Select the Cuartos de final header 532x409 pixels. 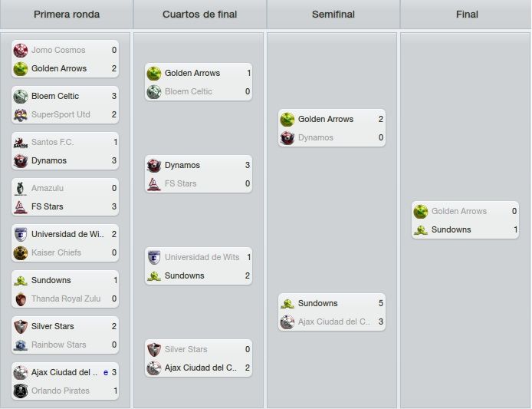tap(200, 15)
